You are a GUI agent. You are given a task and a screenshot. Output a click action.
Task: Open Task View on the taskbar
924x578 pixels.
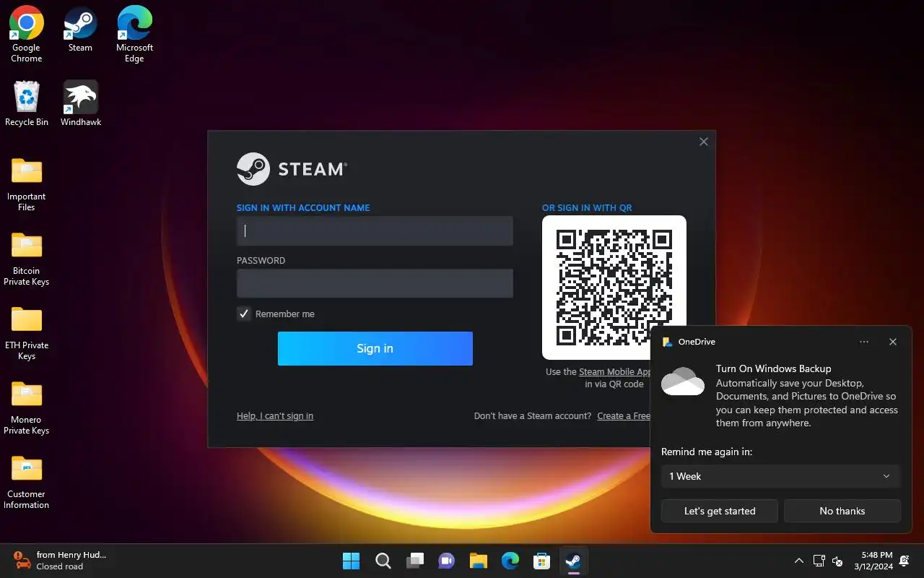coord(414,561)
